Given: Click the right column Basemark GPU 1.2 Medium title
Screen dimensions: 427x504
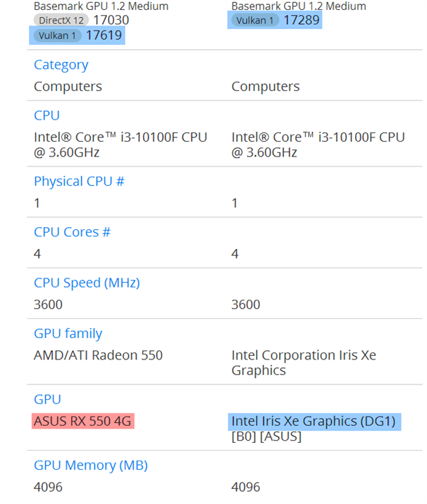Looking at the screenshot, I should (299, 6).
